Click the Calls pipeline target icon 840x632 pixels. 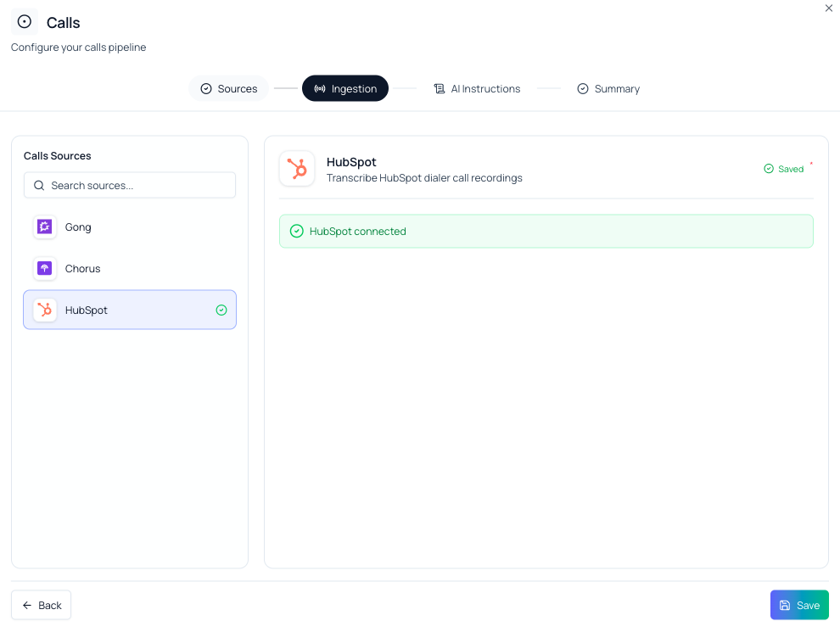click(x=25, y=22)
